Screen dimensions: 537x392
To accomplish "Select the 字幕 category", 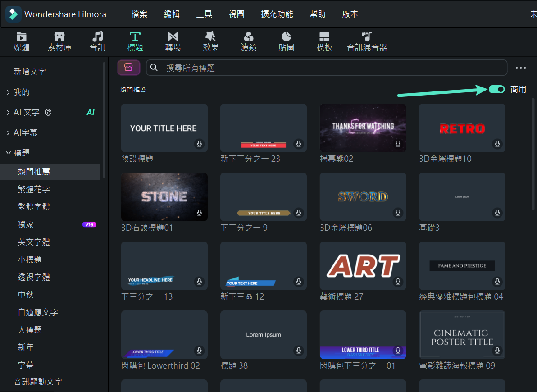I will tap(26, 365).
